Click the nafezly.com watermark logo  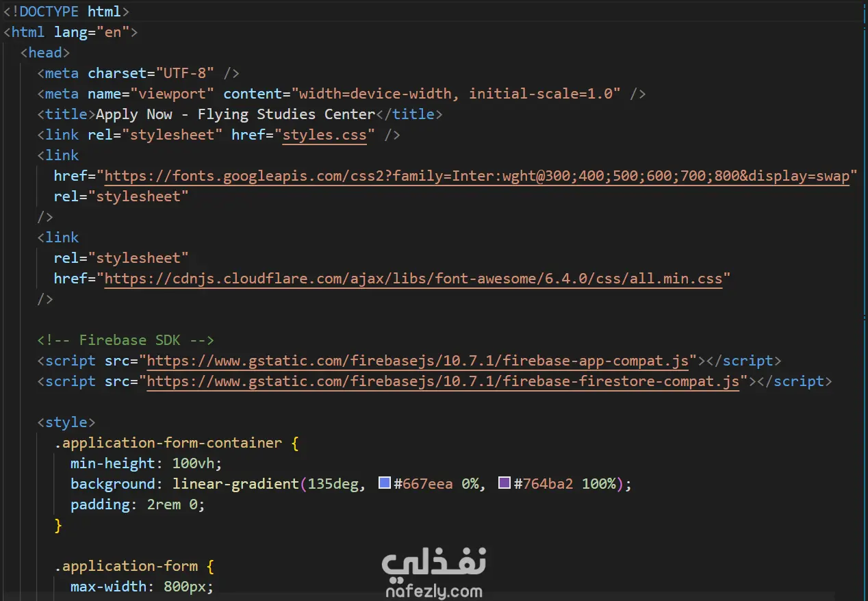tap(434, 573)
